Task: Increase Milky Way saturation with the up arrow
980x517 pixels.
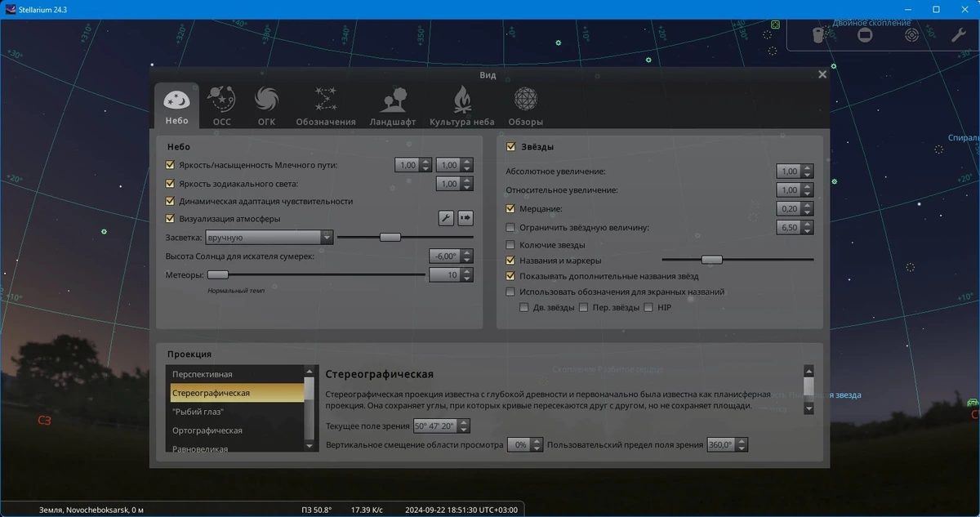Action: point(467,162)
